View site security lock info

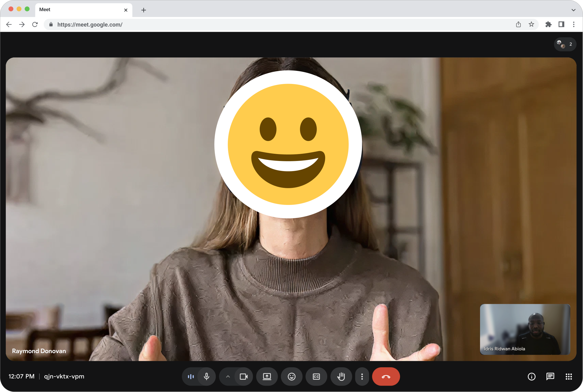tap(51, 25)
